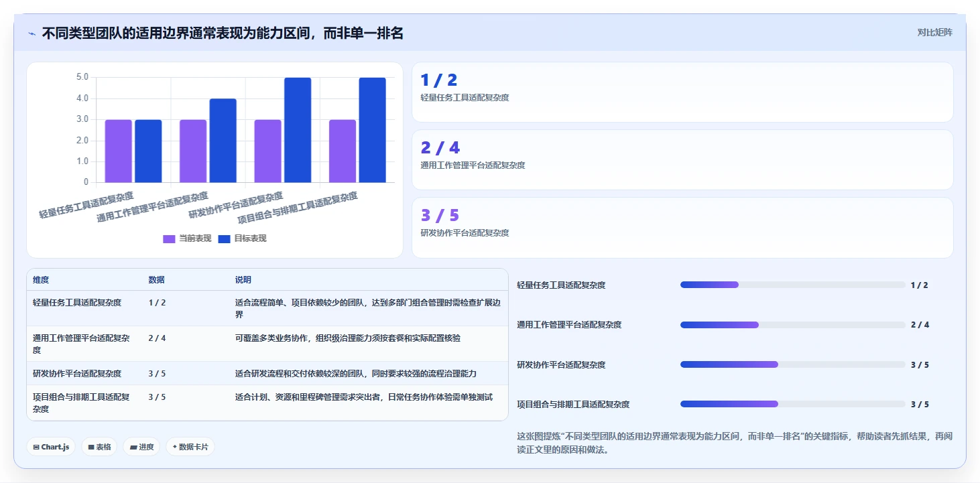The image size is (980, 483).
Task: Click the large 1 / 2 value in the data card
Action: (438, 80)
